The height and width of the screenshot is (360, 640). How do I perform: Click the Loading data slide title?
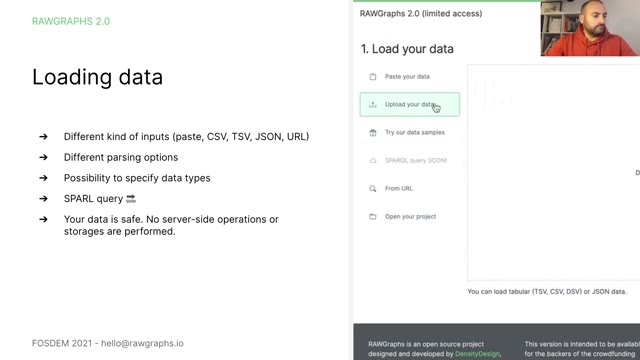click(98, 77)
